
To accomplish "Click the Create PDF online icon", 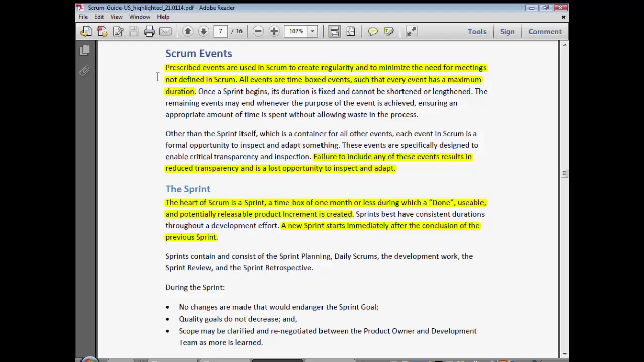I will click(102, 31).
